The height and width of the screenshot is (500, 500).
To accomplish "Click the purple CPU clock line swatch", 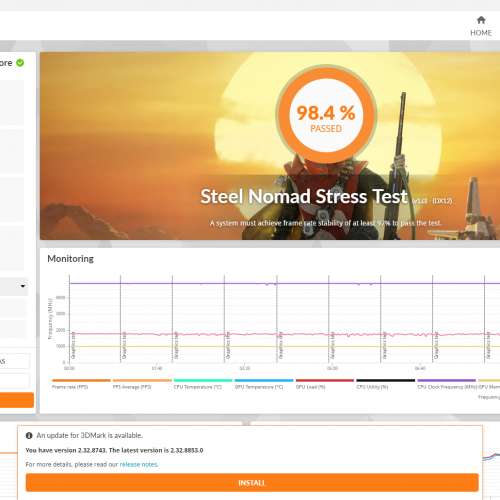I will [x=447, y=380].
